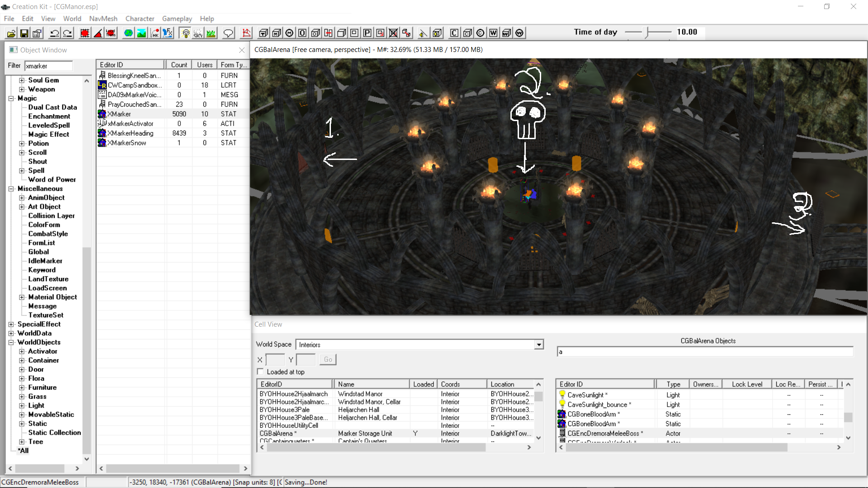Image resolution: width=868 pixels, height=488 pixels.
Task: Expand the Potion tree node
Action: tap(22, 144)
